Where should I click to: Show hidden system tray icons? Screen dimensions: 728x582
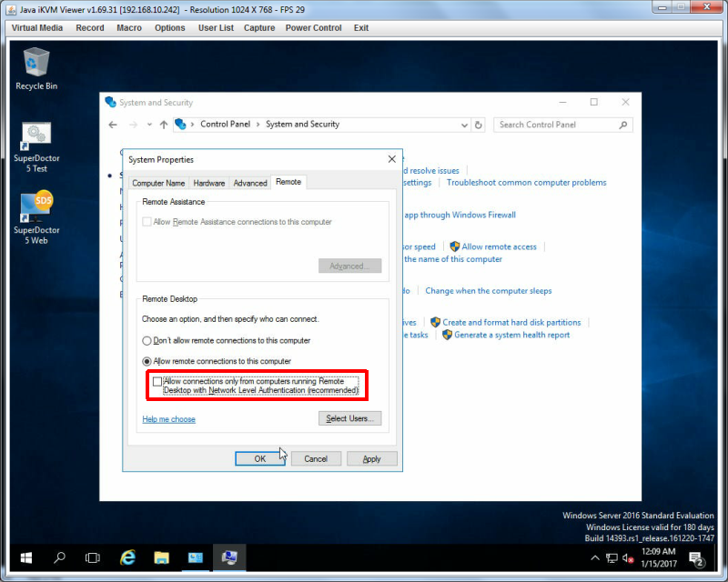click(595, 557)
